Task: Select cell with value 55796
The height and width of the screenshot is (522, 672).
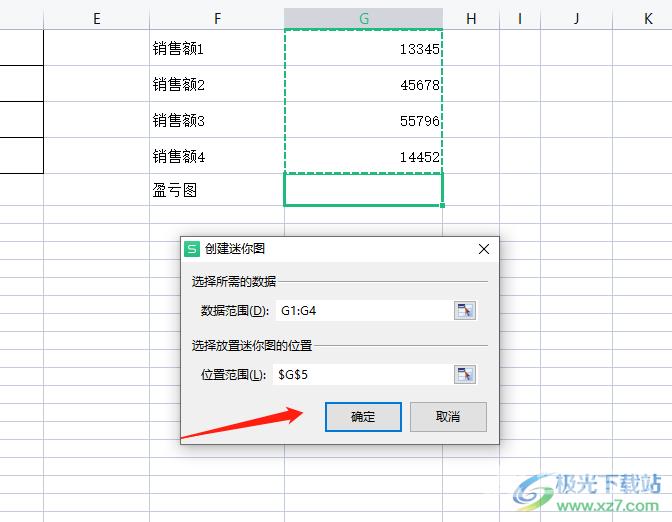Action: pyautogui.click(x=363, y=120)
